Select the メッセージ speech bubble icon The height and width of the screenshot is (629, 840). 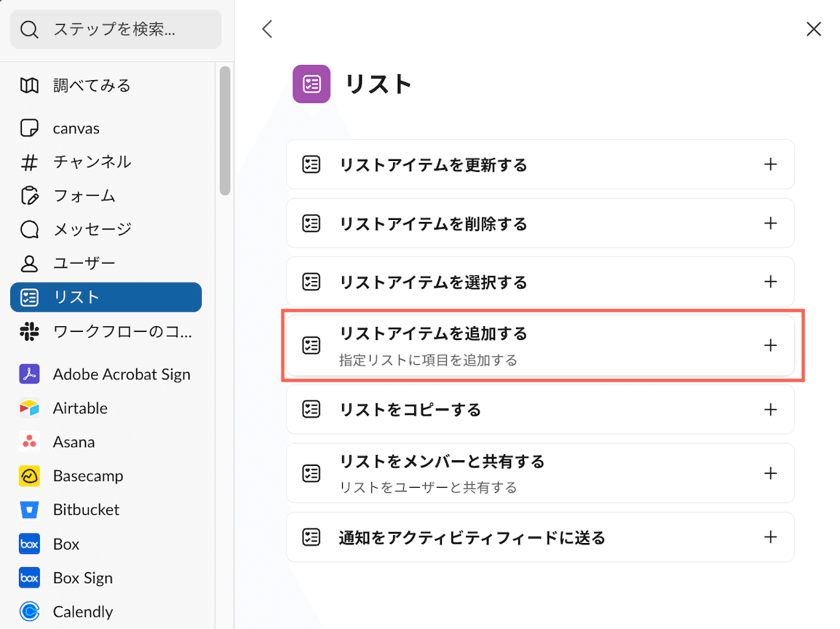[x=29, y=229]
